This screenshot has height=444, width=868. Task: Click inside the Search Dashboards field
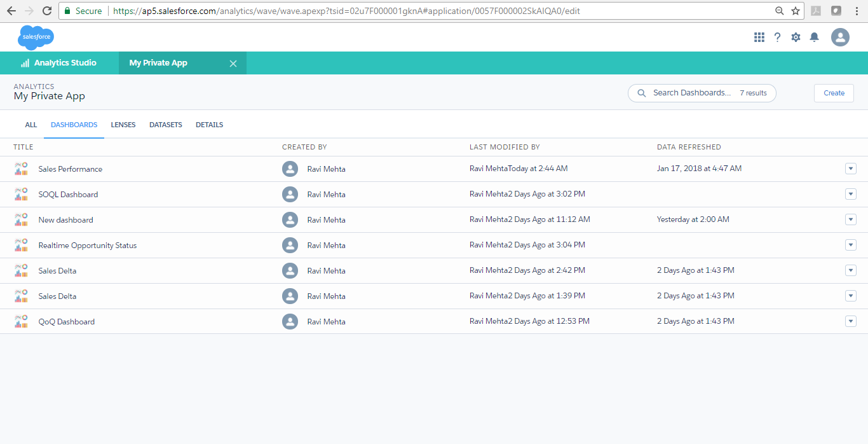(693, 93)
